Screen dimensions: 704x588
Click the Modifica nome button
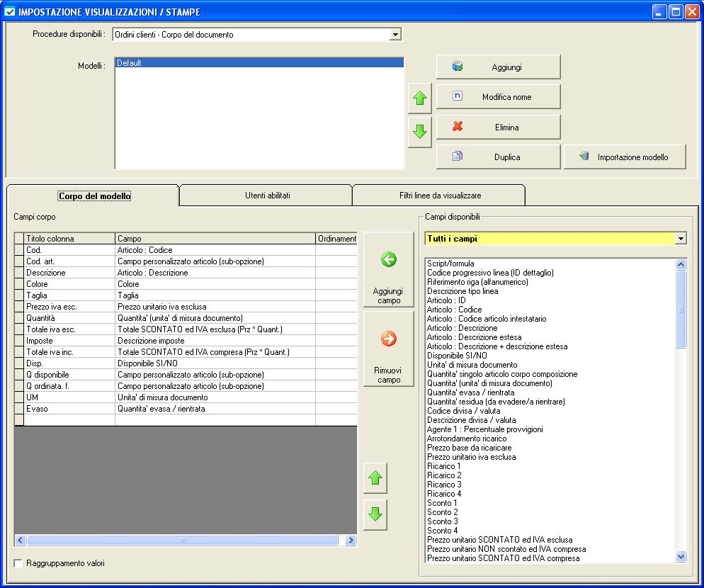[x=498, y=97]
